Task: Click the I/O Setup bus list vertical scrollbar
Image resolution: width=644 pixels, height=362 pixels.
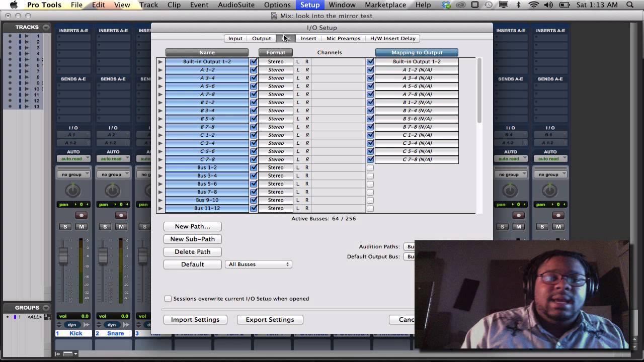Action: point(479,90)
